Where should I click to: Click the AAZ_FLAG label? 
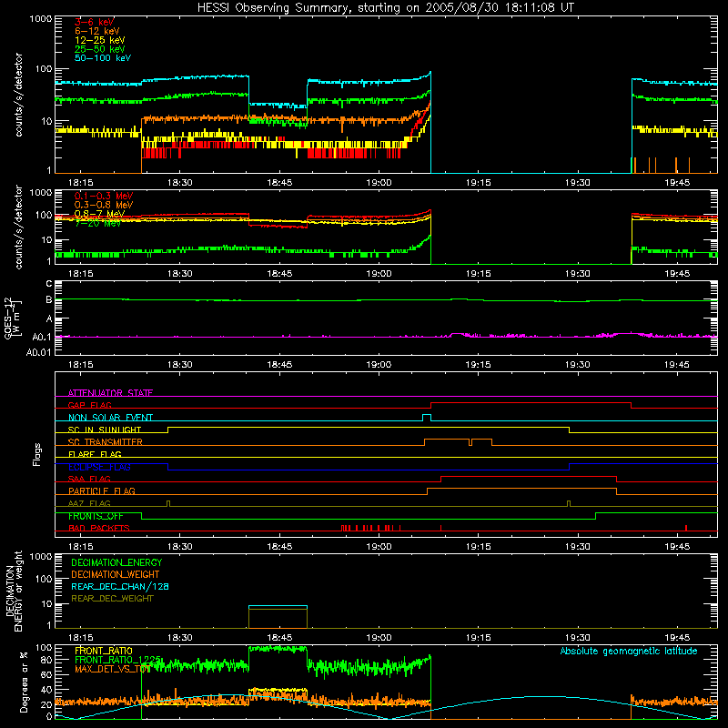tap(89, 503)
